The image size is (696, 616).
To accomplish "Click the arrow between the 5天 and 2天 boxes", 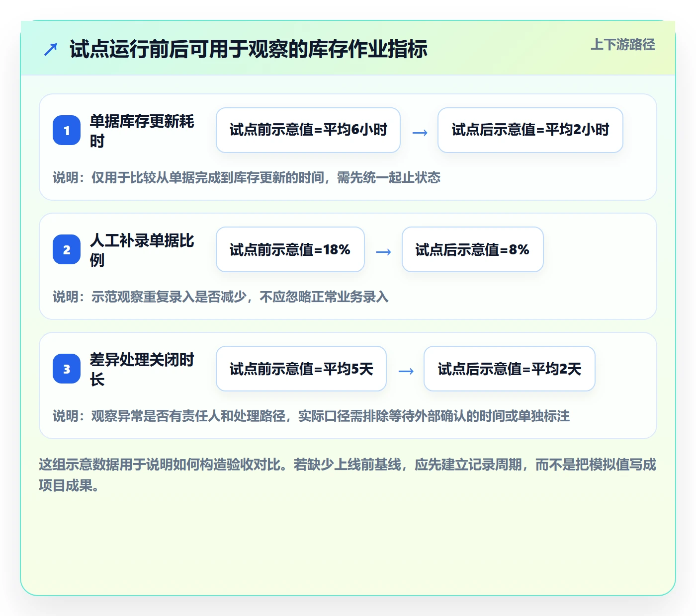I will click(406, 371).
